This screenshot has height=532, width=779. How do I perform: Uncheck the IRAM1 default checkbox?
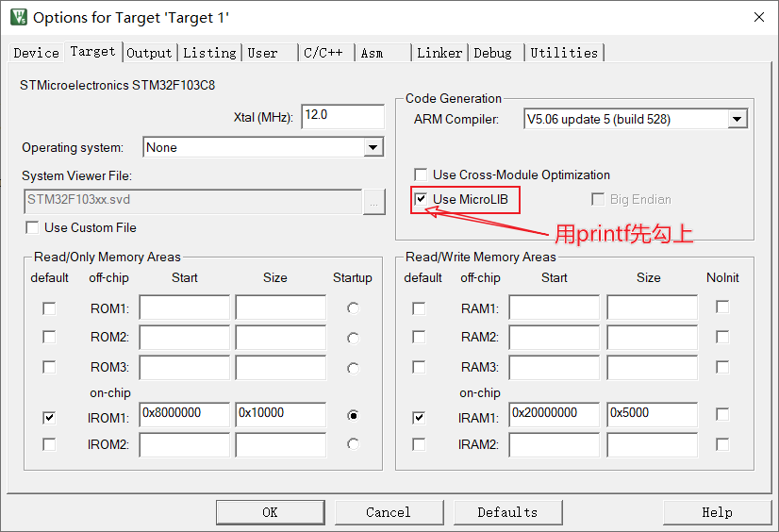[x=419, y=418]
